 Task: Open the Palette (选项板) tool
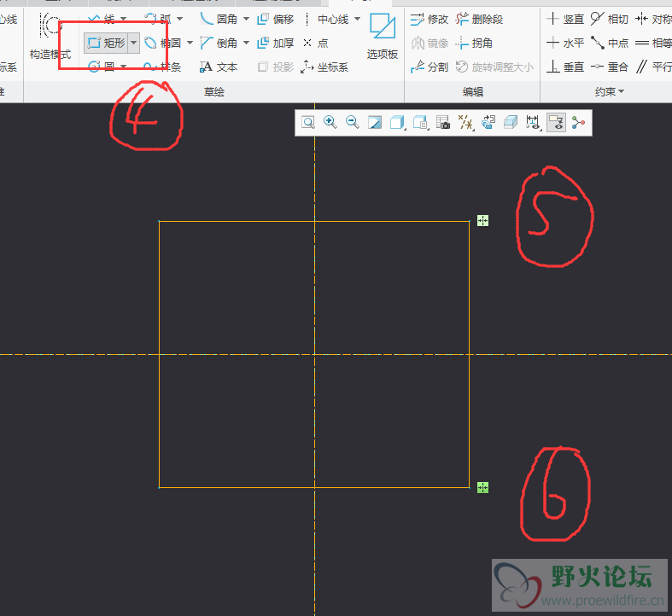click(x=383, y=36)
